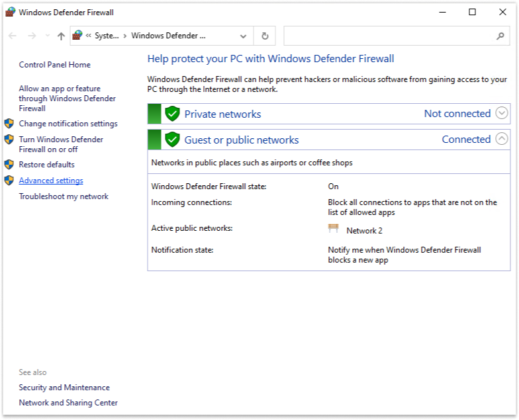Open Advanced settings
Screen dimensions: 519x420
pyautogui.click(x=51, y=180)
